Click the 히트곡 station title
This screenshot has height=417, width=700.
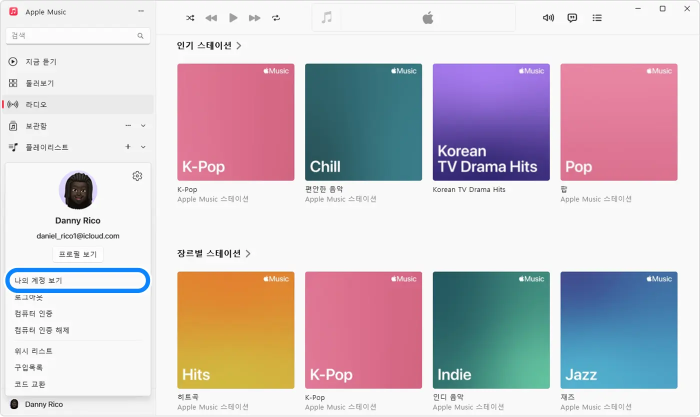(188, 397)
